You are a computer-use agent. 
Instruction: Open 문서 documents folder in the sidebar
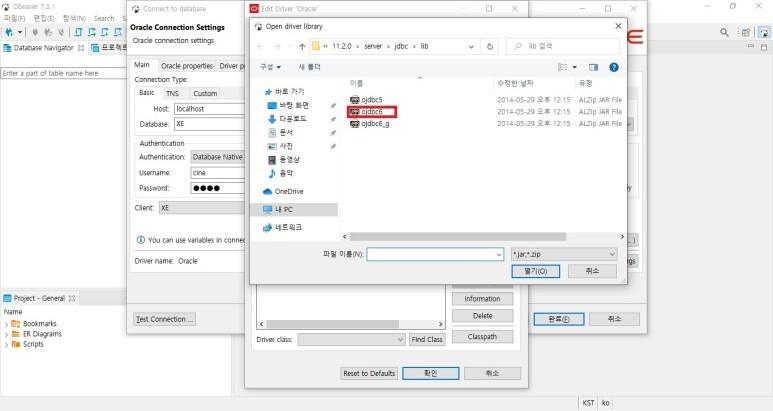tap(280, 133)
